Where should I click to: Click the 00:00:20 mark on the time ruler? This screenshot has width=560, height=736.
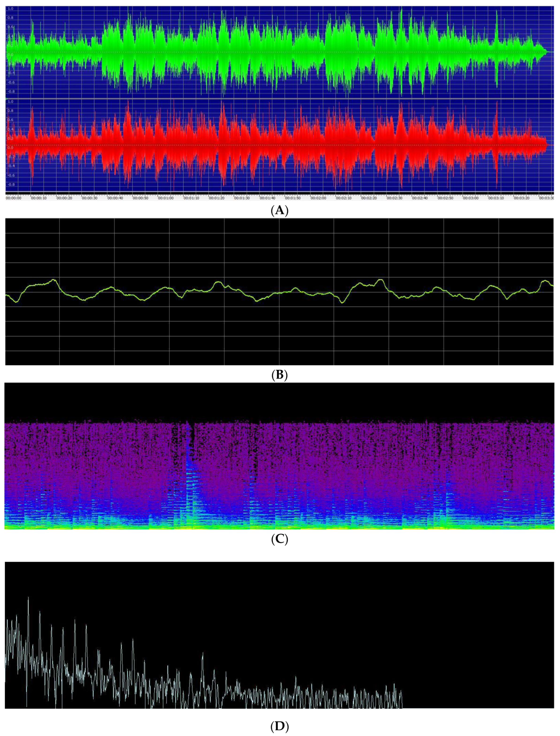(x=64, y=198)
